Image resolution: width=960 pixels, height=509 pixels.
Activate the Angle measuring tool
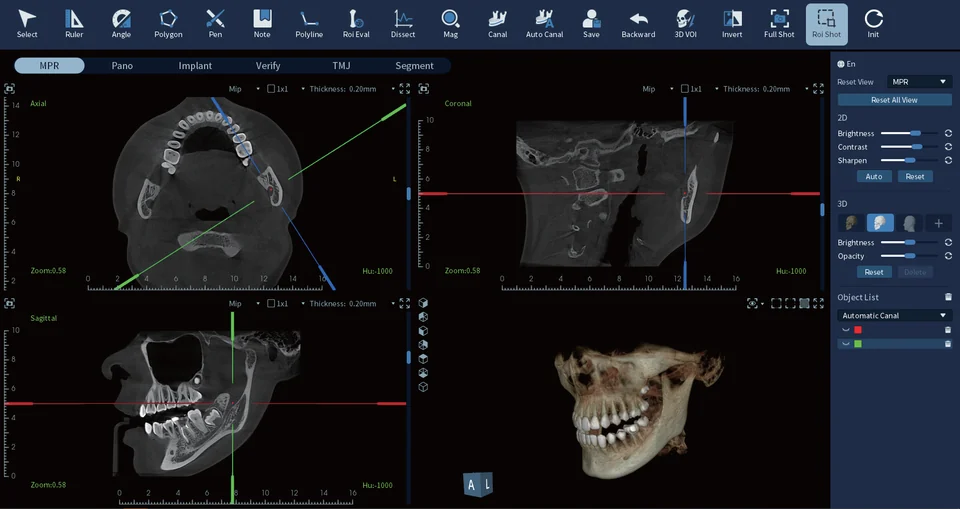point(121,25)
